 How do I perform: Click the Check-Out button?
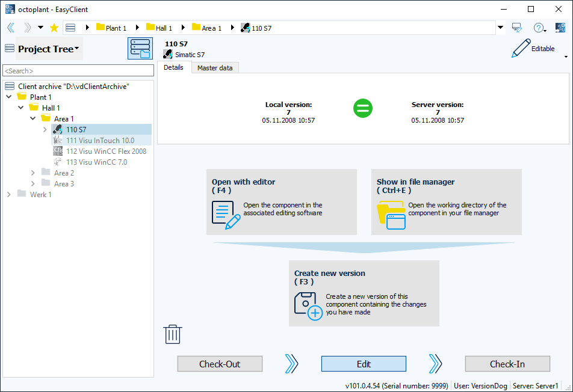click(x=220, y=364)
